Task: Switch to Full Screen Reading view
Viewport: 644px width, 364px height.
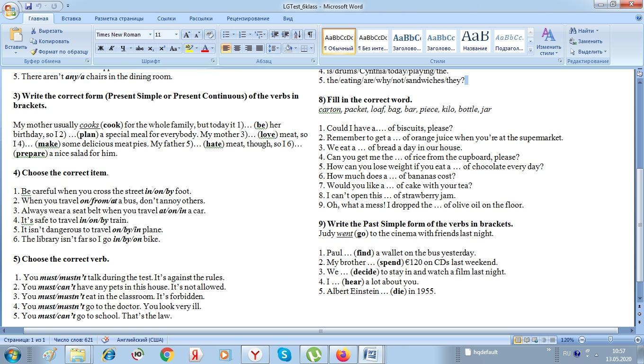Action: pos(527,340)
